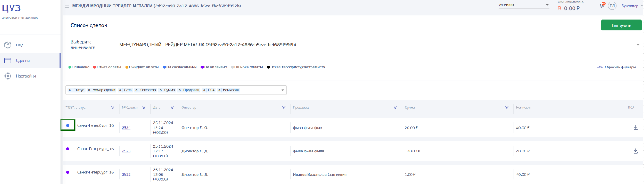644x184 pixels.
Task: Click Комиссия column header
Action: click(524, 108)
